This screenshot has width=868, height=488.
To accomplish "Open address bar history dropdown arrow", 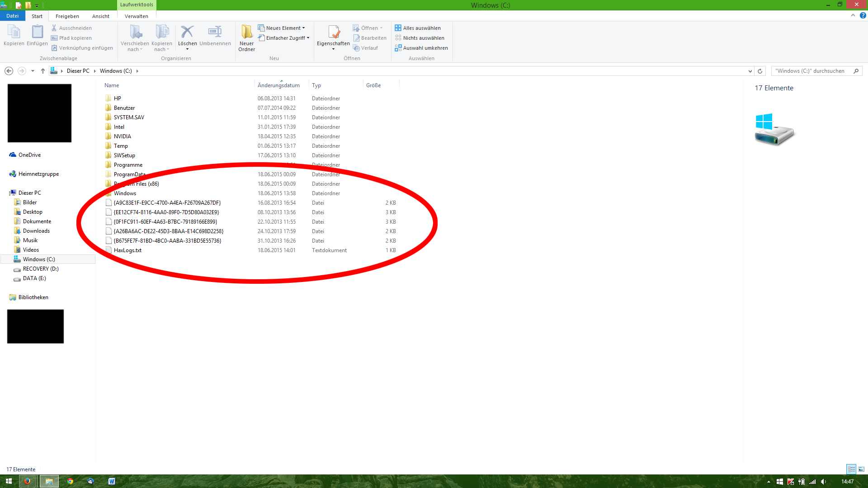I will click(x=750, y=71).
